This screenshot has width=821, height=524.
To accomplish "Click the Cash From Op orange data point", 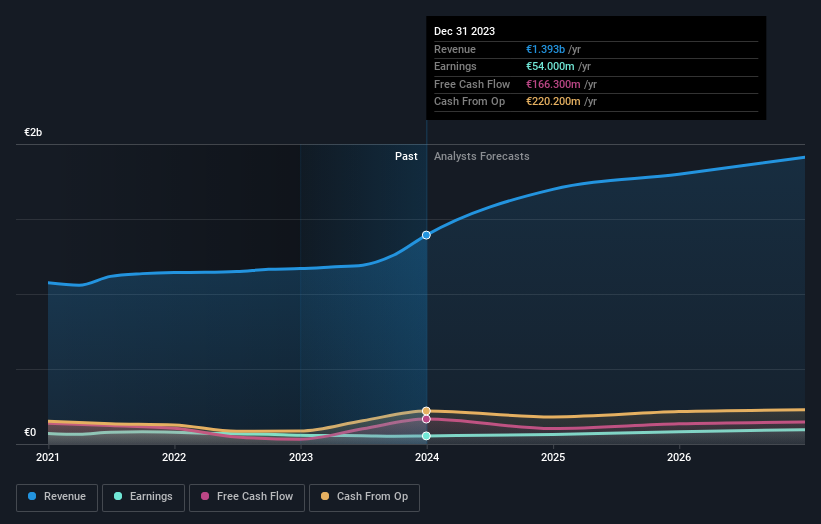I will coord(426,411).
